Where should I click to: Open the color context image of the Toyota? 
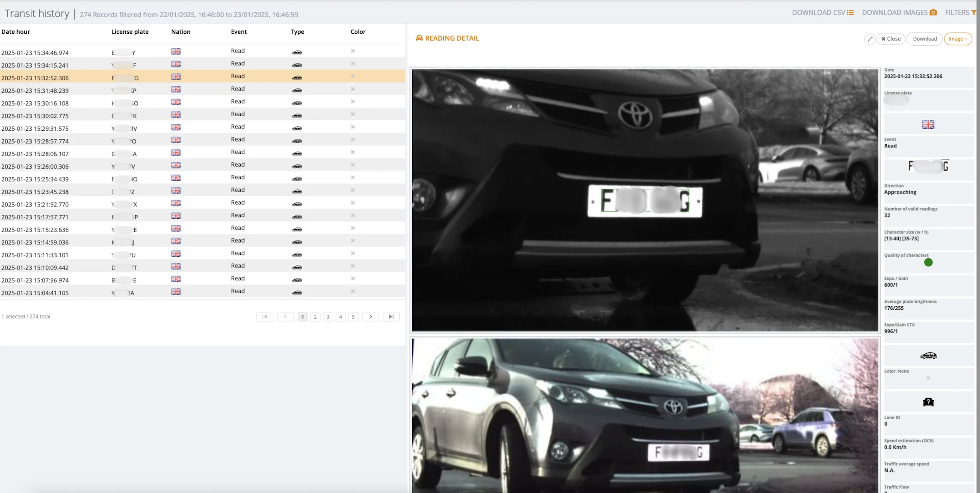(x=645, y=416)
